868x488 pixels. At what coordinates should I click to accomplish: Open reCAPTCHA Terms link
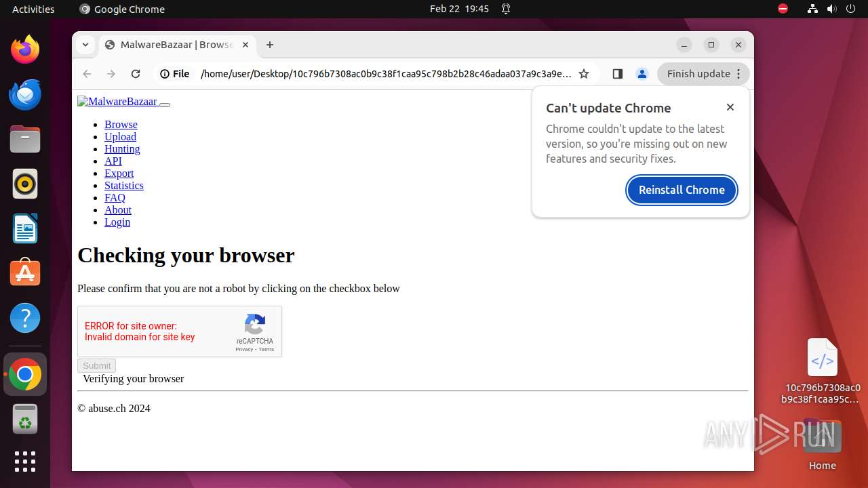click(267, 349)
